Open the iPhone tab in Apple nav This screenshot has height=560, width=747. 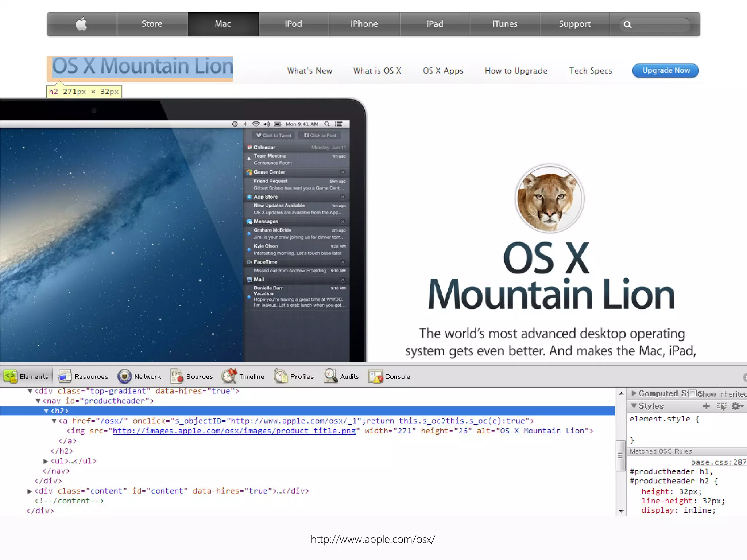click(364, 24)
